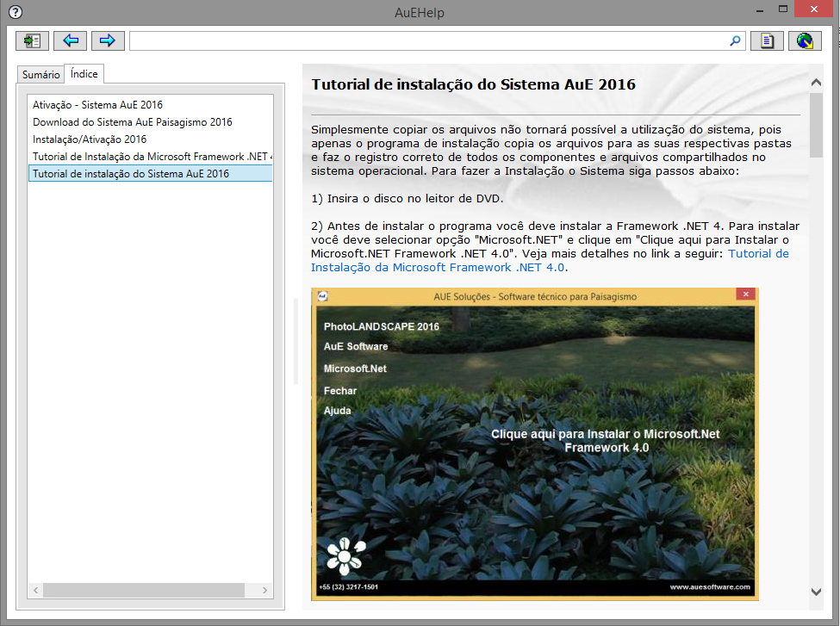Click the magnifier search icon
Screen dimensions: 840x626
click(735, 40)
